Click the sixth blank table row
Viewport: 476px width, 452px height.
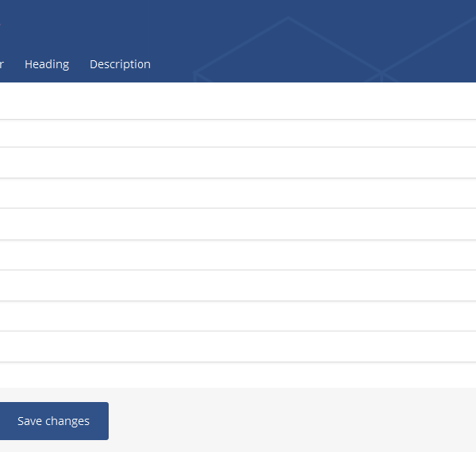tap(238, 255)
